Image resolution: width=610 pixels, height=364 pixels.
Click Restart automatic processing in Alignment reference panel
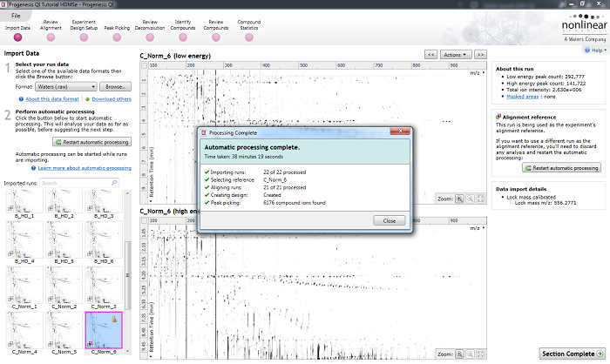(561, 168)
